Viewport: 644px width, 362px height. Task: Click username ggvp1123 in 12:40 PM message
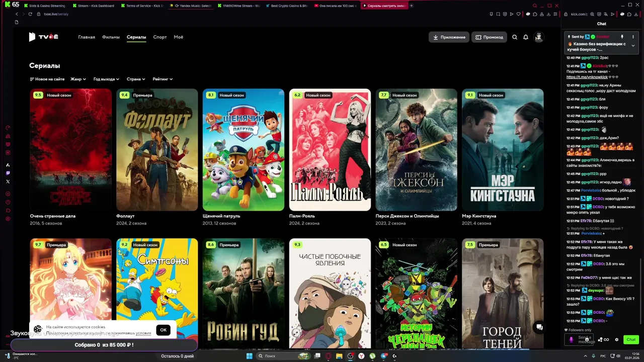click(590, 58)
